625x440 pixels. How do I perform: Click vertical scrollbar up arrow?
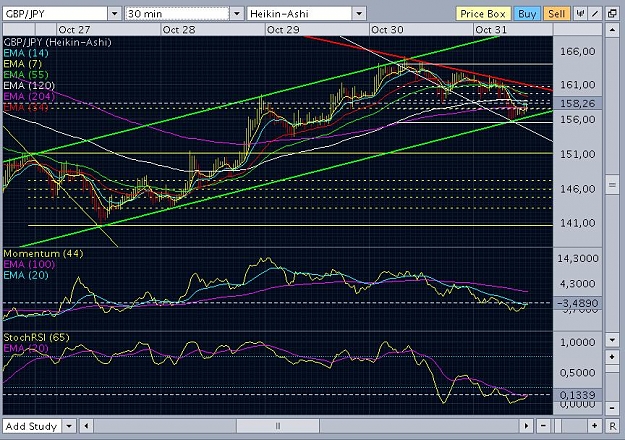[x=612, y=30]
